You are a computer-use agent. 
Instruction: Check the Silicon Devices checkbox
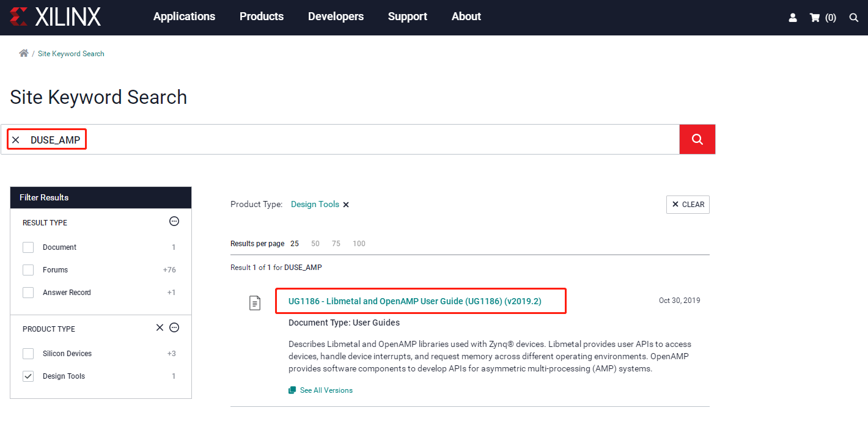coord(28,354)
